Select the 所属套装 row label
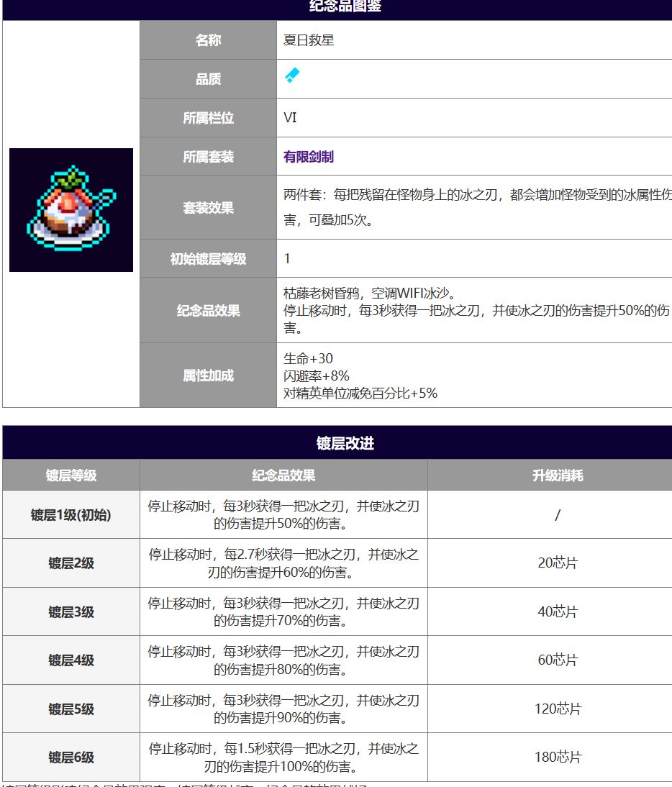 [208, 157]
